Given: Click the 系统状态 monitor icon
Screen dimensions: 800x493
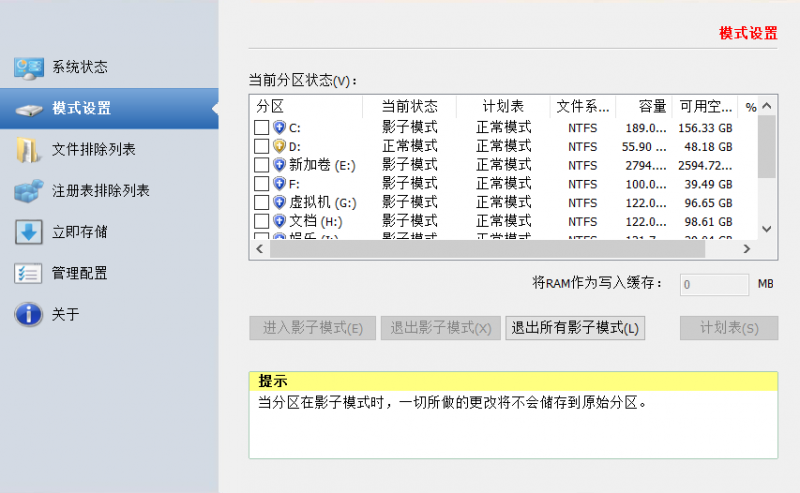Looking at the screenshot, I should pyautogui.click(x=29, y=68).
